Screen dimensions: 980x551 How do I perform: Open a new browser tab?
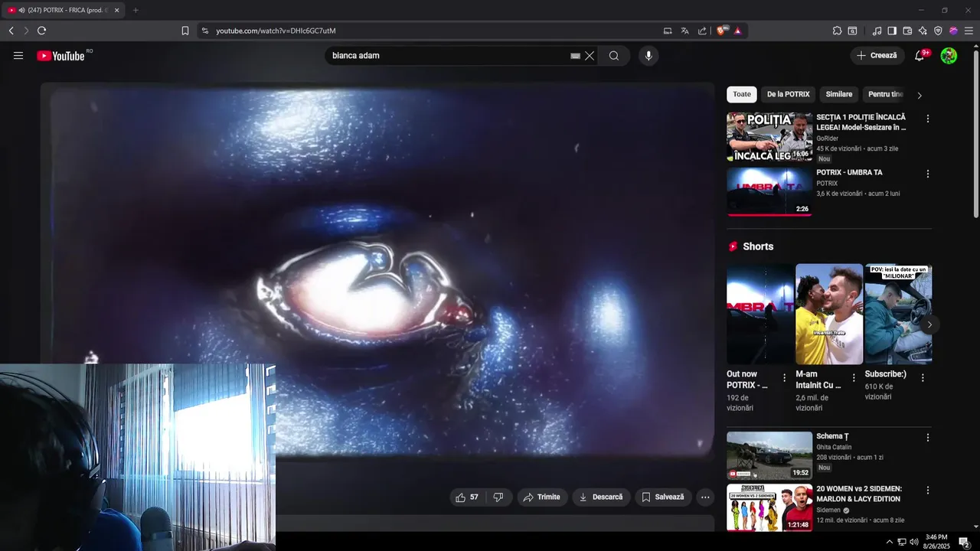coord(136,10)
